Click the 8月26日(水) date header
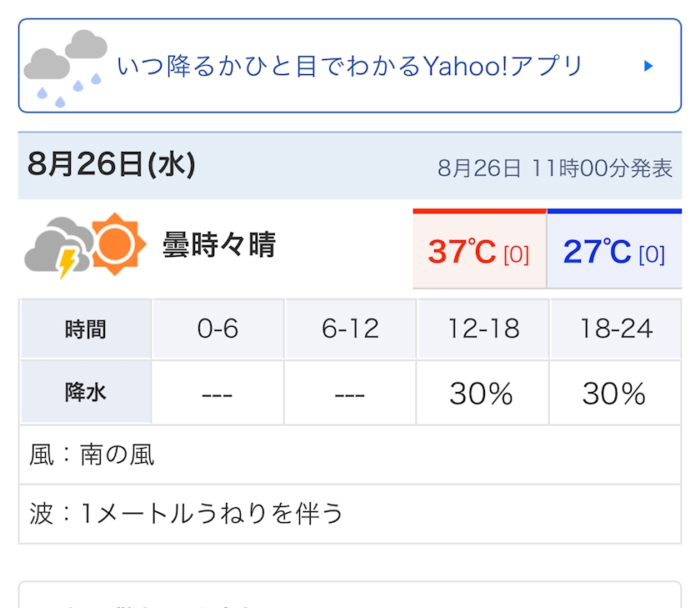The height and width of the screenshot is (608, 700). pos(112,164)
